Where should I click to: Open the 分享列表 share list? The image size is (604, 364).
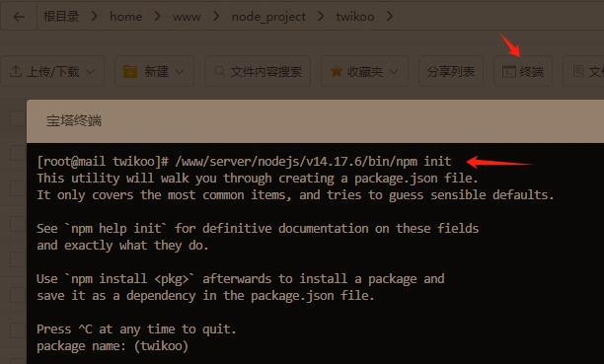(451, 71)
